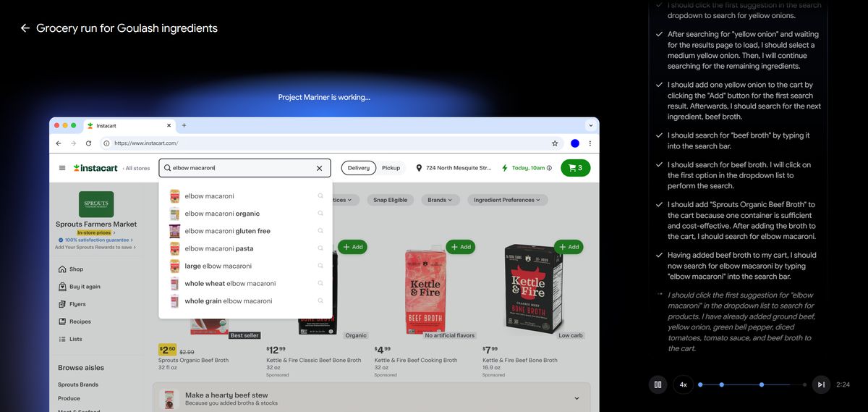This screenshot has width=868, height=412.
Task: Click Add Your Sprouts Rewards to save
Action: coord(95,248)
